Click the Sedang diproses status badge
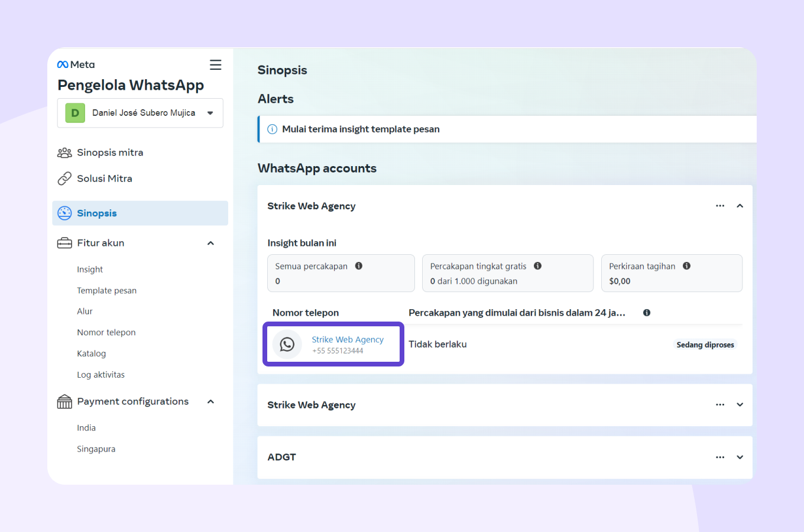This screenshot has width=804, height=532. (x=705, y=345)
